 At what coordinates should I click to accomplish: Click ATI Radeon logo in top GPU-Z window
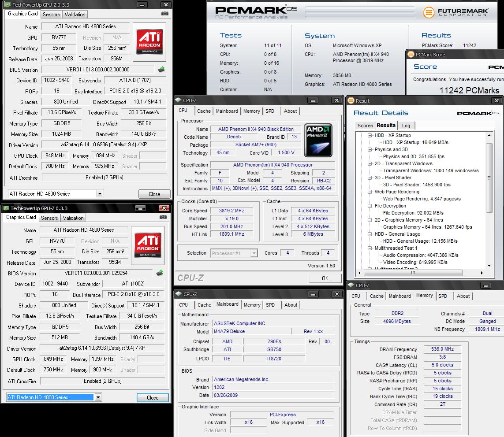(149, 42)
